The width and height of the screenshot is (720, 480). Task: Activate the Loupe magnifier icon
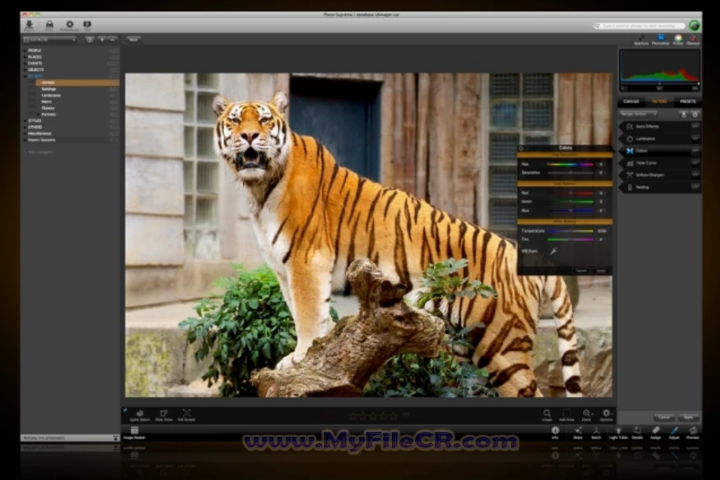[546, 413]
